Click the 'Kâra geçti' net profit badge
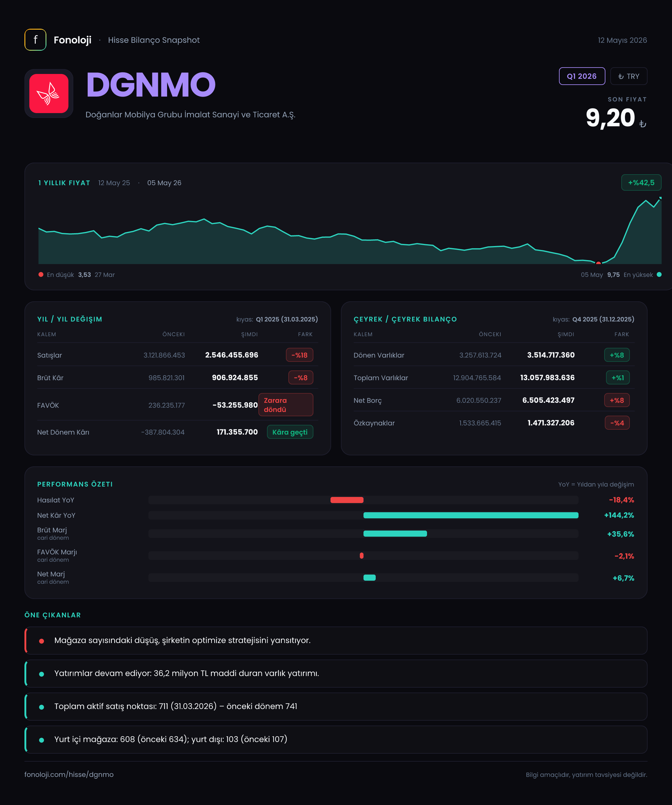This screenshot has width=672, height=805. point(290,432)
